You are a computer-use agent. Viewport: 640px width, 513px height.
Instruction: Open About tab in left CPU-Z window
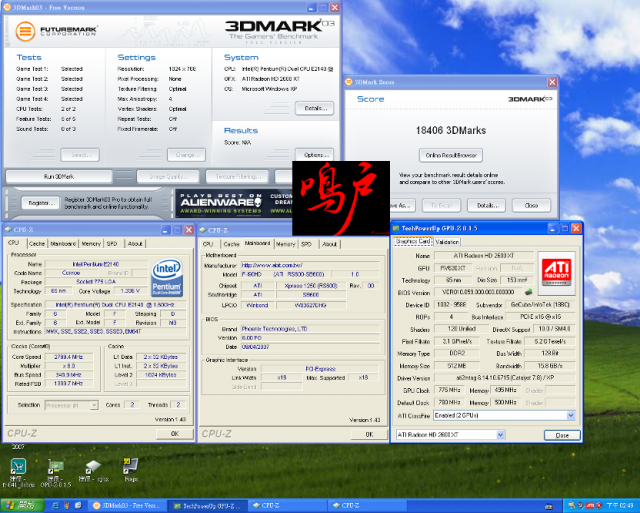[x=135, y=244]
